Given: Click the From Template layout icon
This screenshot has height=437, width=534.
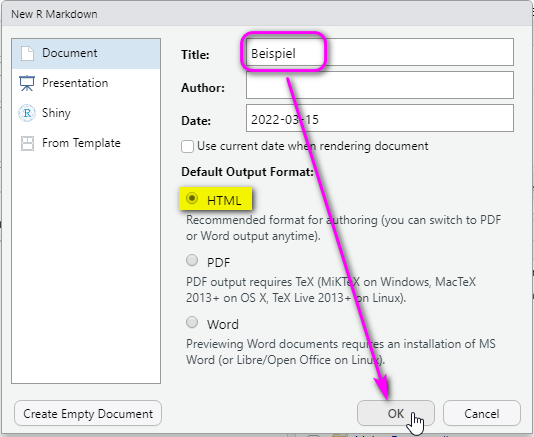Looking at the screenshot, I should [27, 143].
